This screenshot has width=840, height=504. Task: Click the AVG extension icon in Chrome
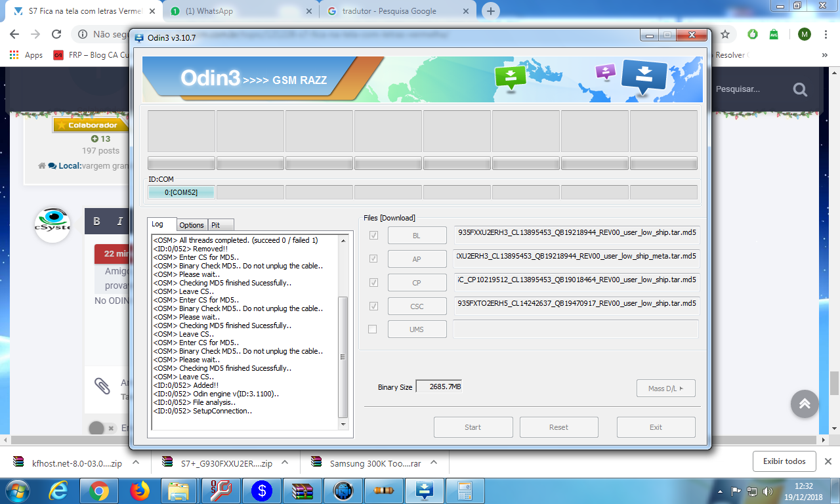click(774, 34)
